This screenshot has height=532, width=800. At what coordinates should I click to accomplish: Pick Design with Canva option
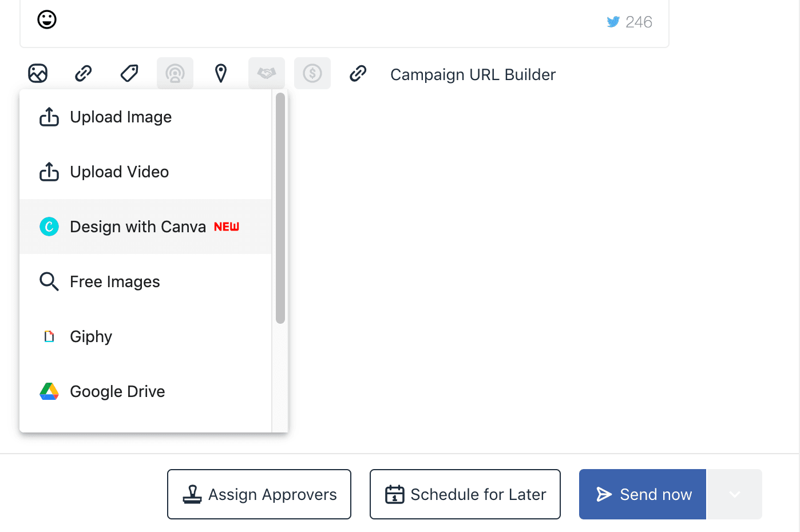click(x=137, y=227)
